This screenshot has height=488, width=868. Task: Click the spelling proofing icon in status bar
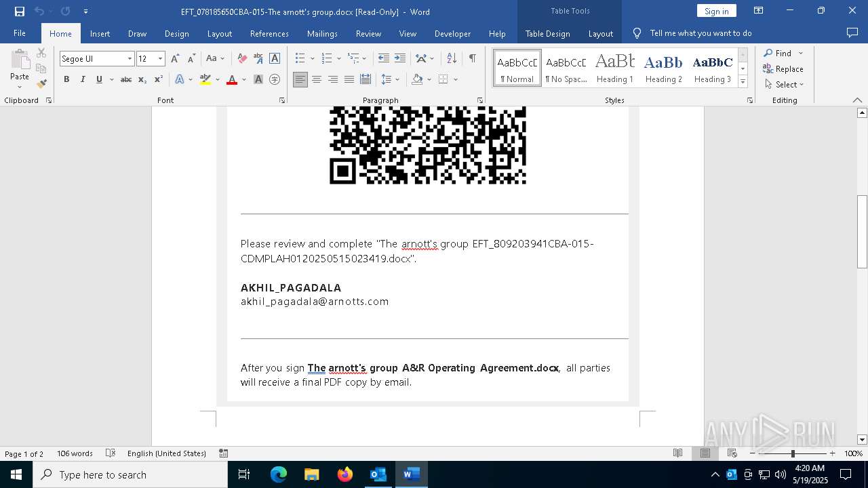coord(111,453)
